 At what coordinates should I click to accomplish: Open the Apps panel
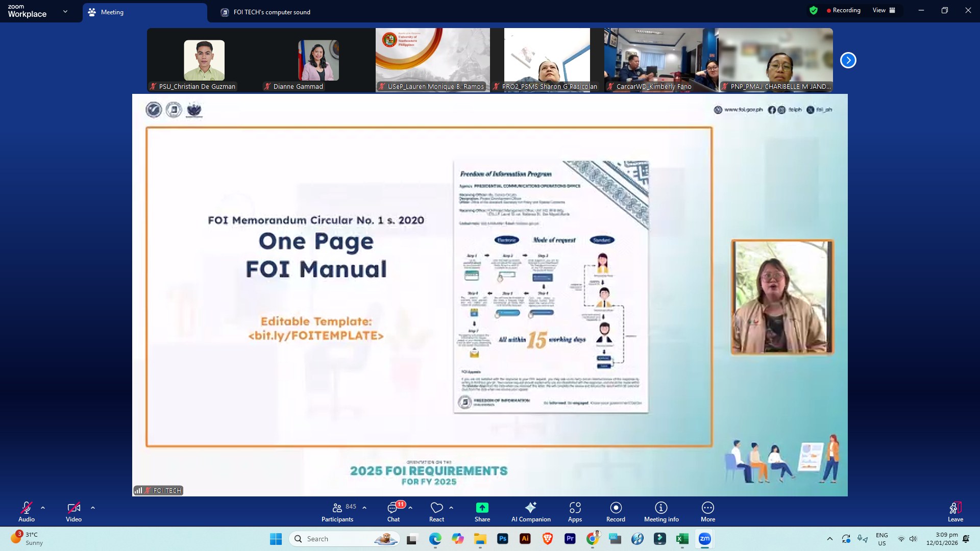click(575, 512)
